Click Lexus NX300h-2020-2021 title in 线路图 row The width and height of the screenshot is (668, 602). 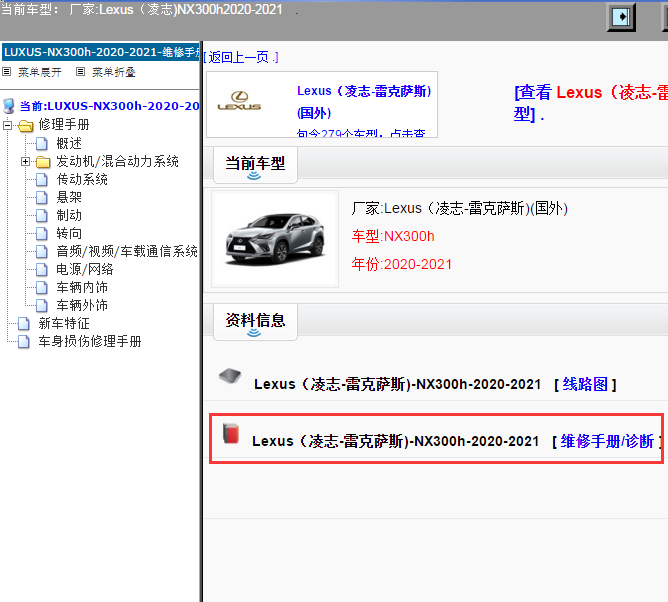[x=397, y=384]
